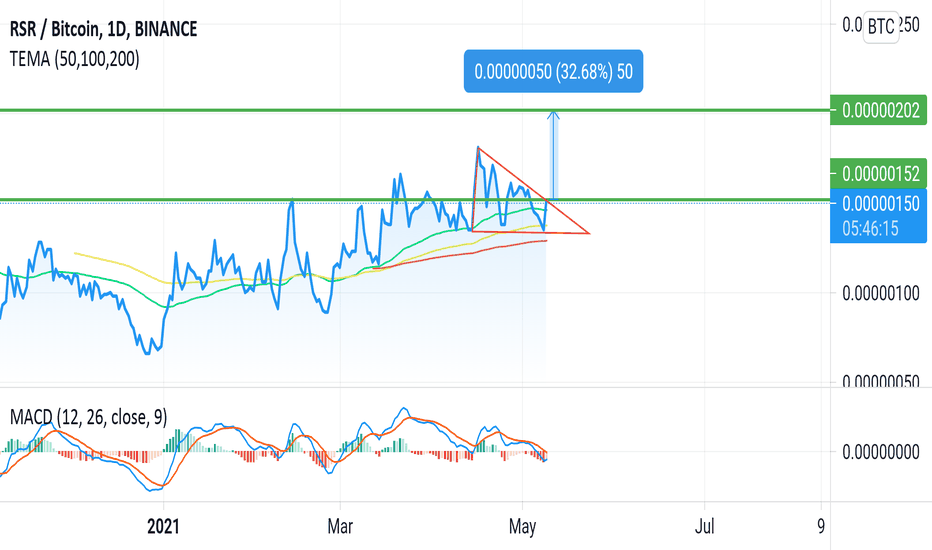Click the 2021 label on the time axis
Screen dimensions: 932x550
(x=163, y=526)
